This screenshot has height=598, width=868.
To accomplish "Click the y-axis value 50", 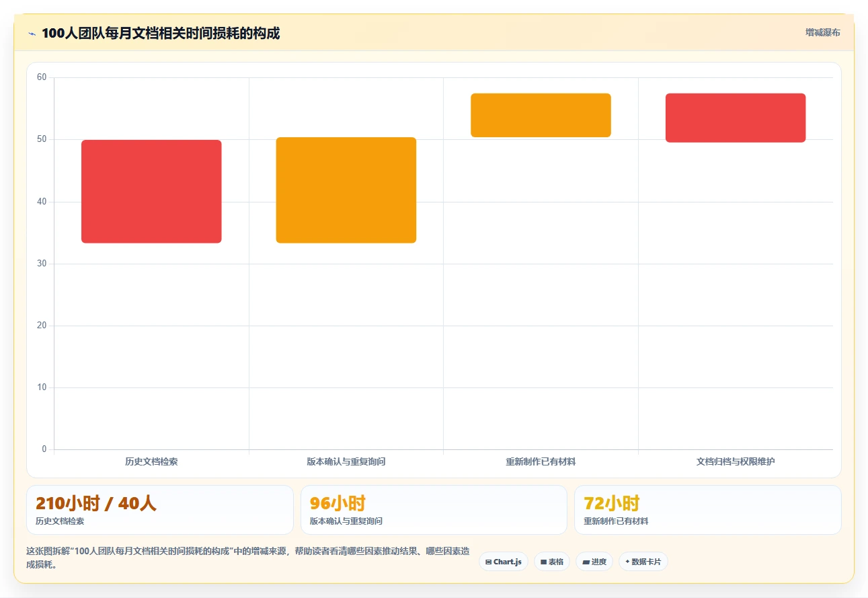I will tap(42, 139).
